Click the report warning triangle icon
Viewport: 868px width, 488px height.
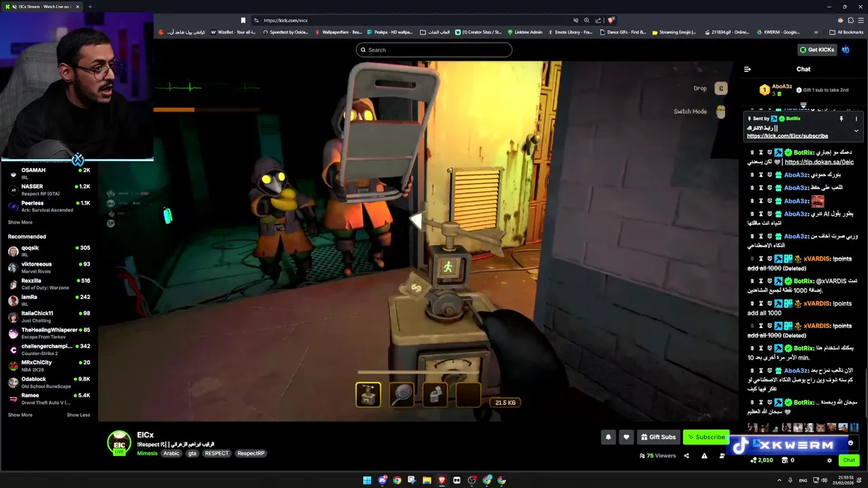pyautogui.click(x=704, y=456)
